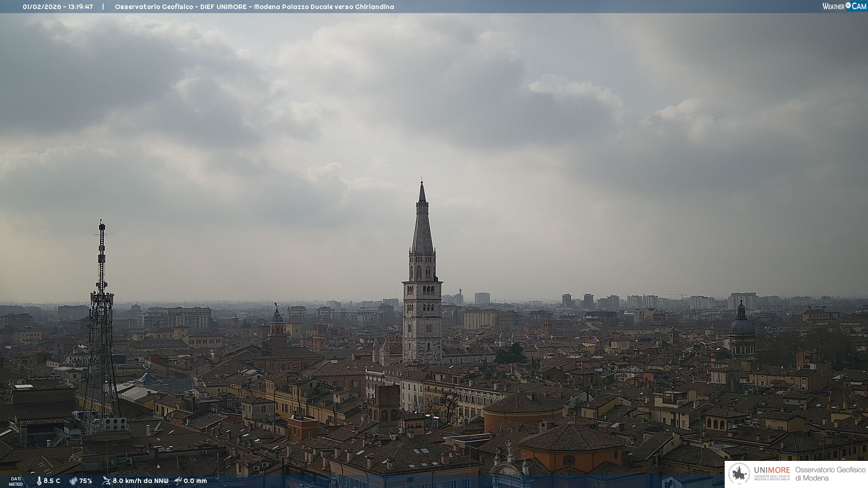
Task: Click the 8.0 km/h da NNW wind reading
Action: 140,481
